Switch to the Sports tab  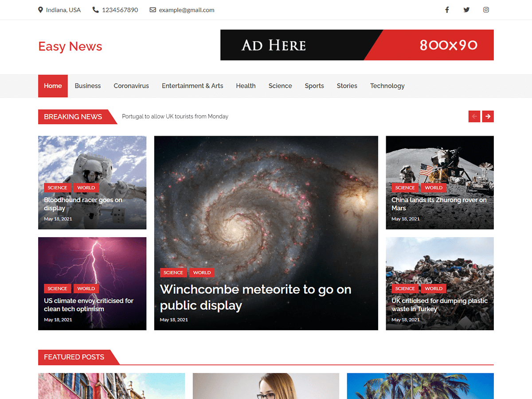click(x=314, y=86)
